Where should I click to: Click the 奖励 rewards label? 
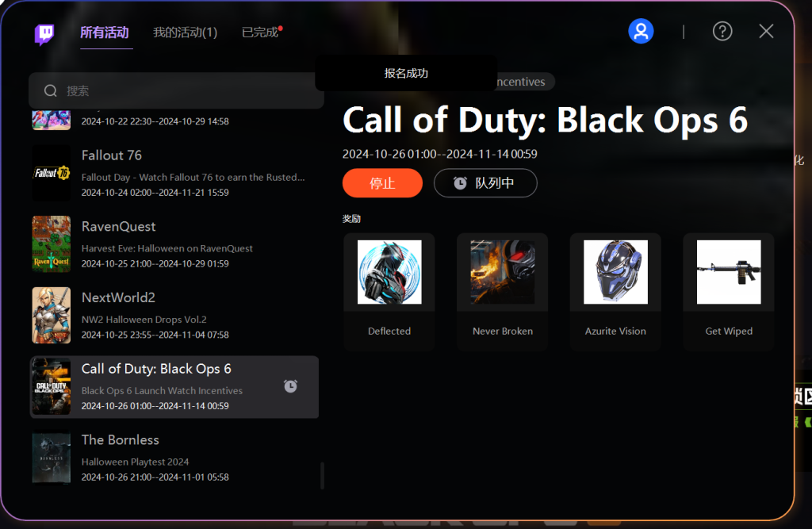(x=351, y=219)
